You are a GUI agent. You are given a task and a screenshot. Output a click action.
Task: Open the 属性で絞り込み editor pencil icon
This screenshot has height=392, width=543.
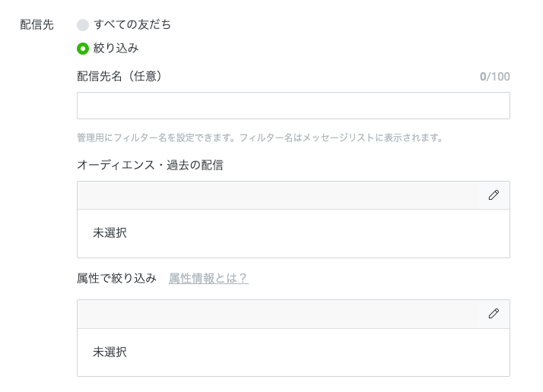pyautogui.click(x=494, y=314)
